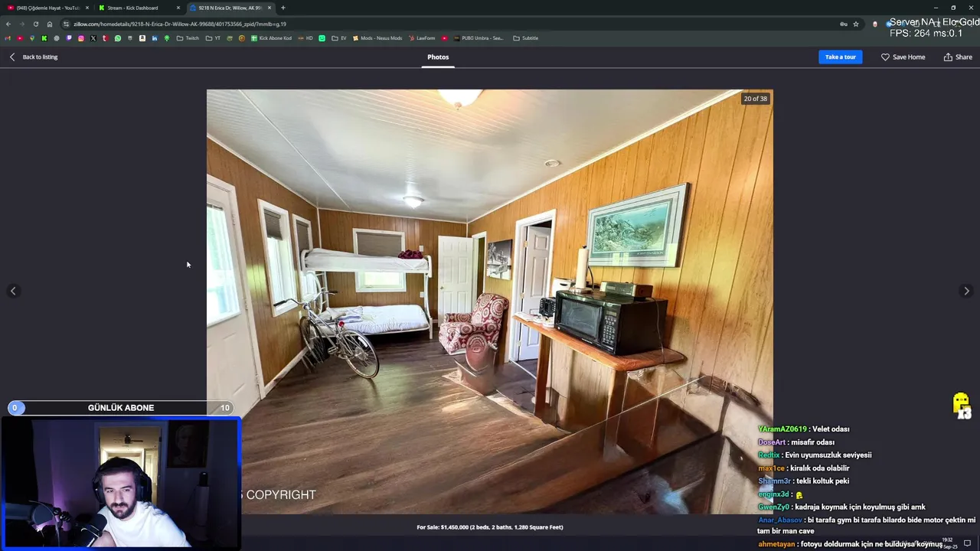Viewport: 980px width, 551px height.
Task: Open the green Kick bookmark icon
Action: click(44, 37)
